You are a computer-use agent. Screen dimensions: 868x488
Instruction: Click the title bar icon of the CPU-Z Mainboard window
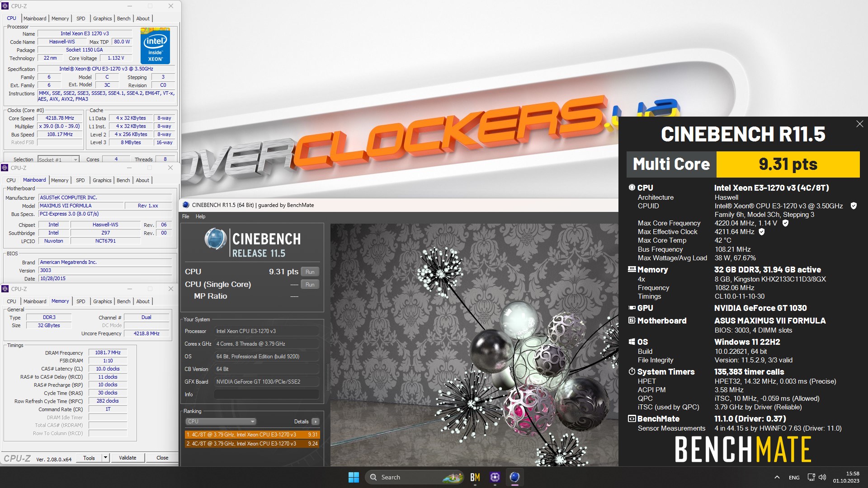[5, 168]
